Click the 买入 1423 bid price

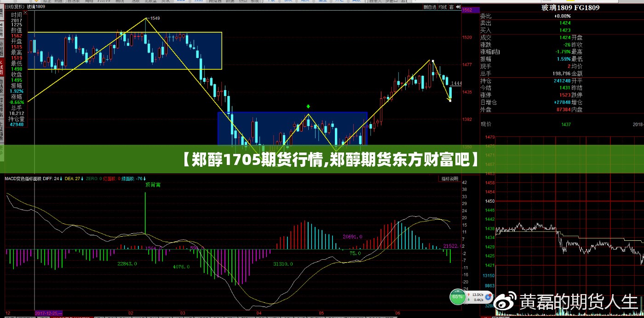tap(565, 30)
